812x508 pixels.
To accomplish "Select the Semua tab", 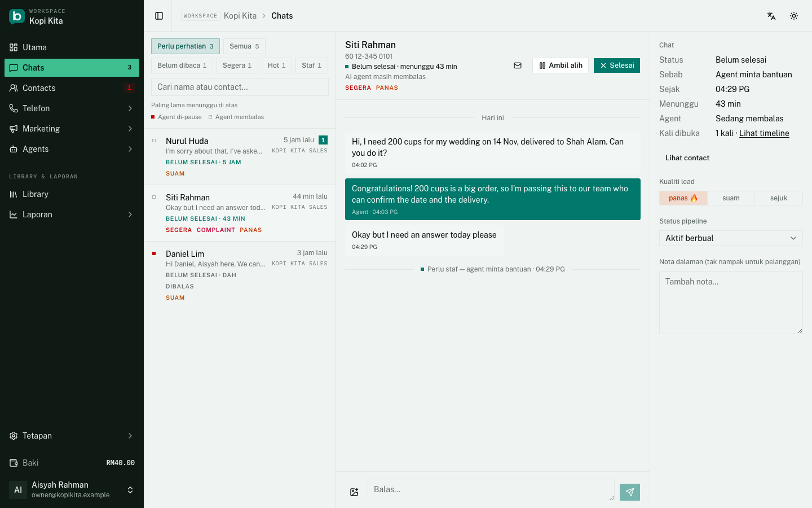I will tap(244, 46).
